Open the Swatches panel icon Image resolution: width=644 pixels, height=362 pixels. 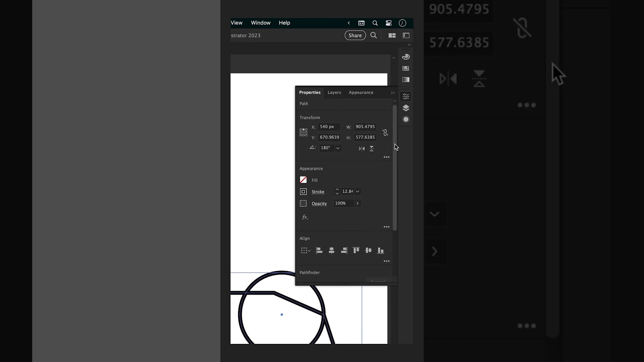point(406,68)
